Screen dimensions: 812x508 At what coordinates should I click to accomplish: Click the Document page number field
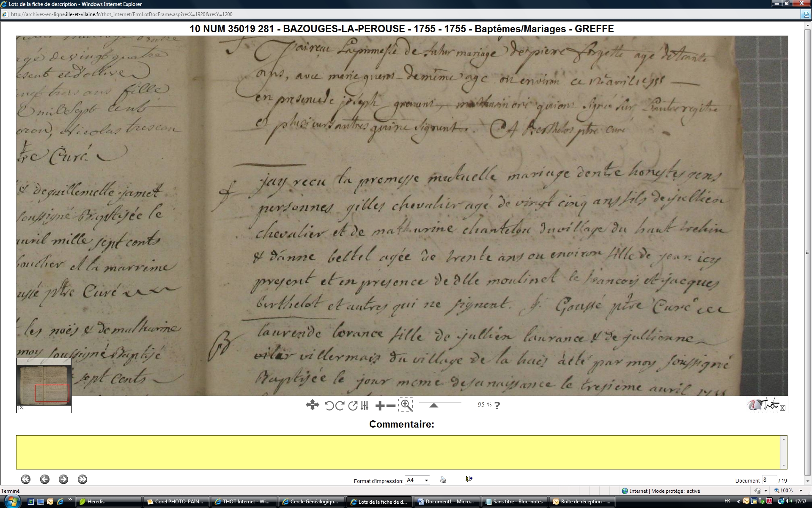point(769,480)
